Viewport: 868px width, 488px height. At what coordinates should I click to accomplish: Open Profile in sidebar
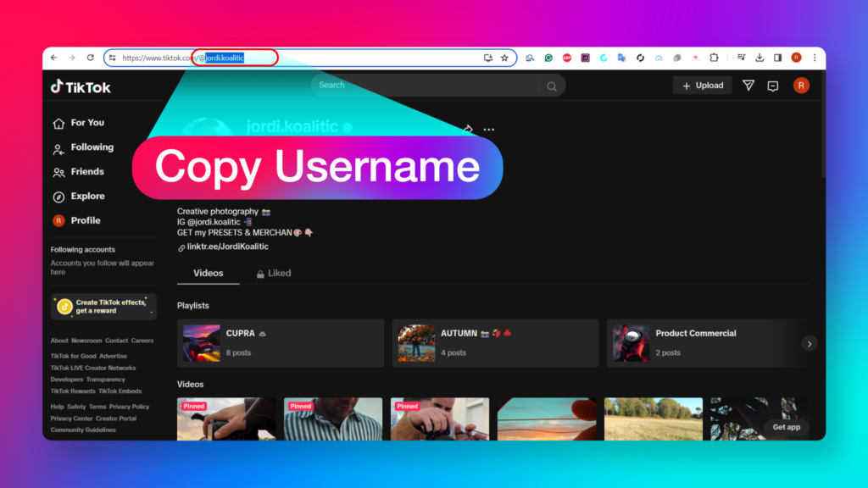[76, 221]
